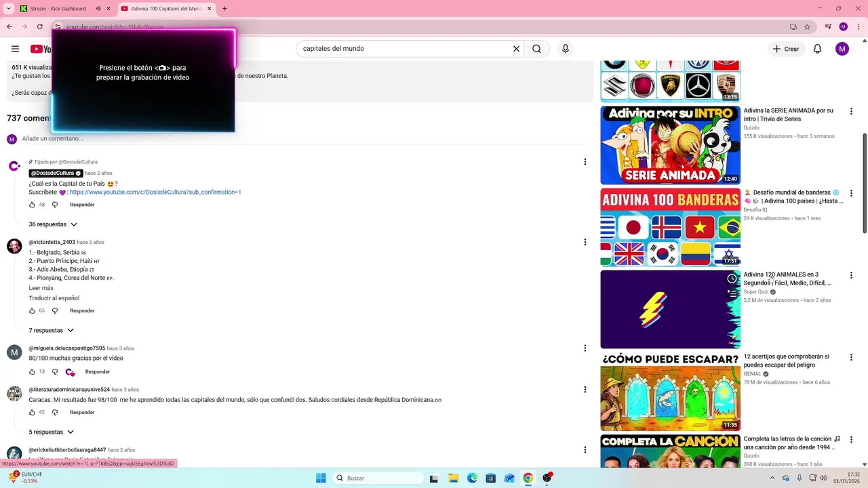Expand 5 respuestas thread

click(53, 432)
